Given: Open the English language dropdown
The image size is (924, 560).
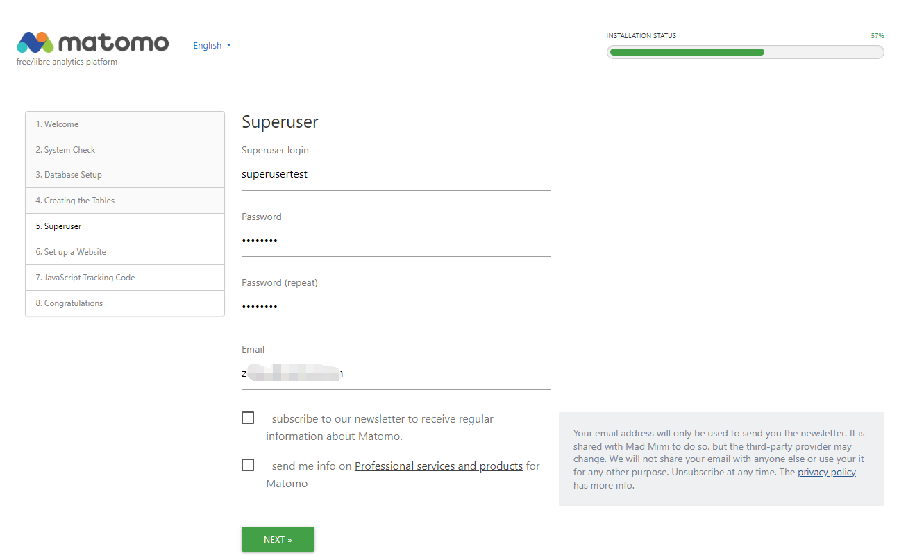Looking at the screenshot, I should point(212,46).
